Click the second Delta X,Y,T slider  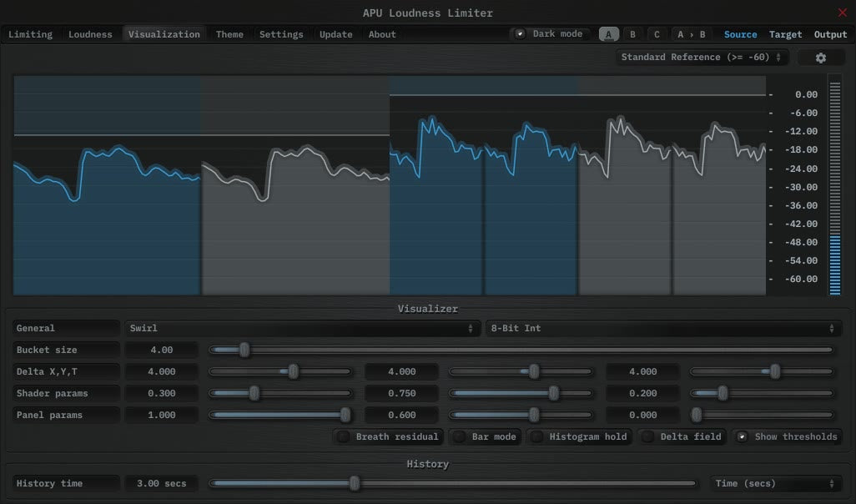[x=521, y=372]
